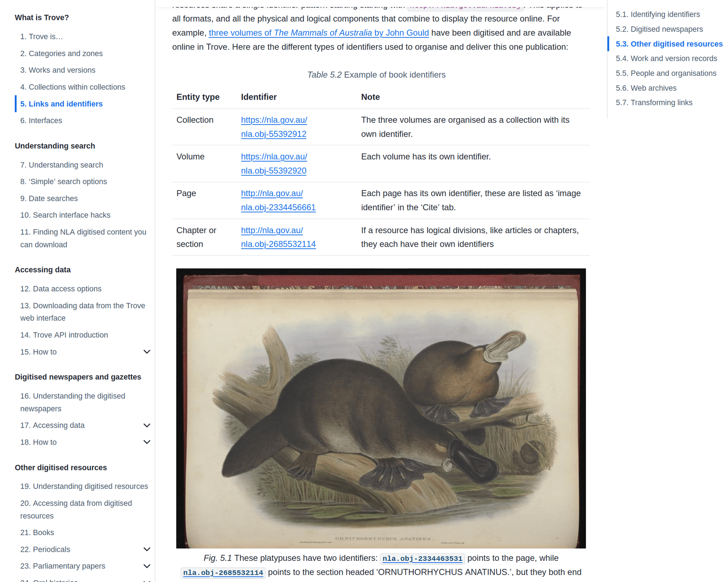
Task: Open '13. Downloading data from the Trove web interface'
Action: click(83, 312)
